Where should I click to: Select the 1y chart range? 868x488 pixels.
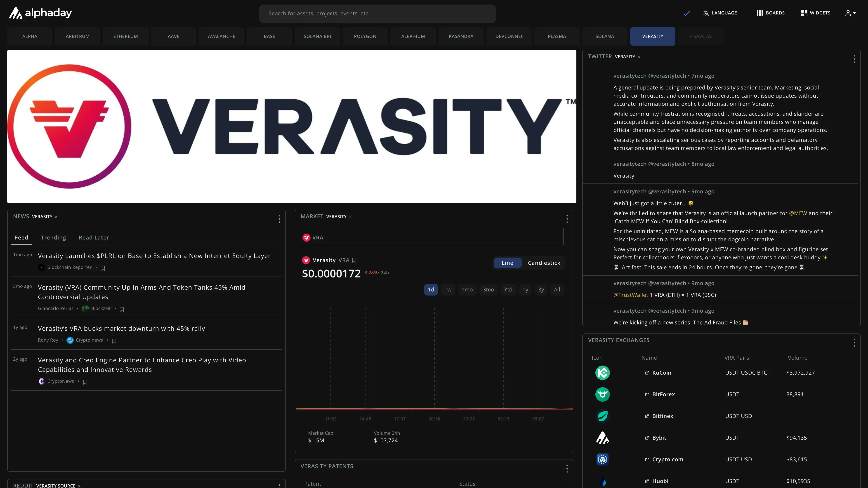pyautogui.click(x=525, y=290)
